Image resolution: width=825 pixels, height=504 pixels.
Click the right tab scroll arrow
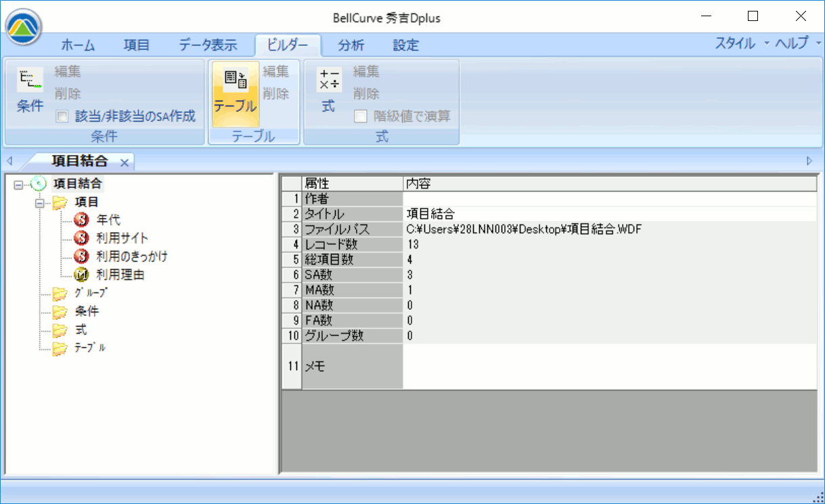(809, 161)
